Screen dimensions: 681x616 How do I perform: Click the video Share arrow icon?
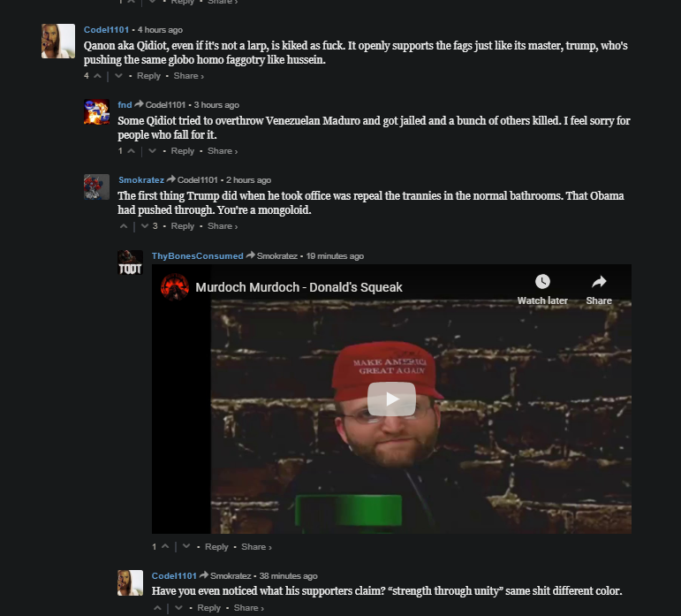click(599, 282)
